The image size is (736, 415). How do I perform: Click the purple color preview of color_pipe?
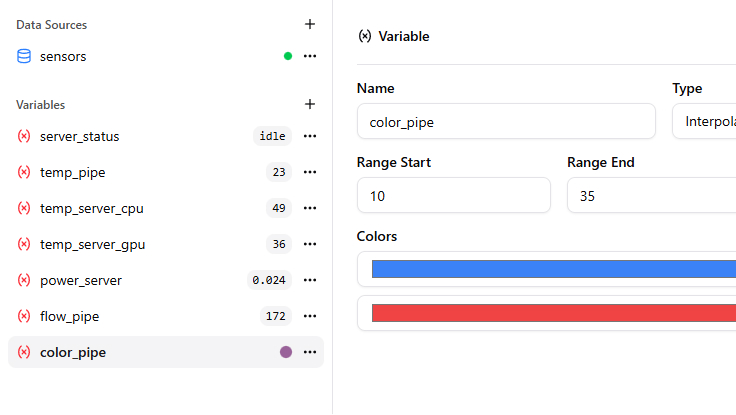[286, 352]
